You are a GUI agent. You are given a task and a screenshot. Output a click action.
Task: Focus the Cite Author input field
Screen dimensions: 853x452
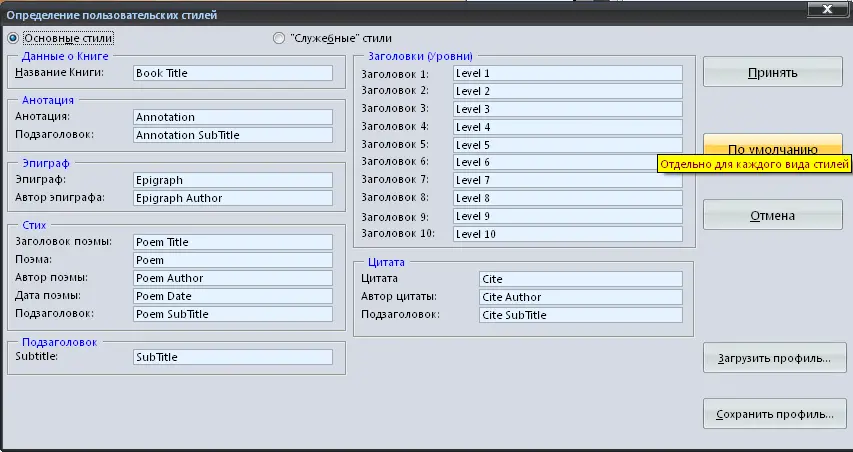[x=581, y=297]
